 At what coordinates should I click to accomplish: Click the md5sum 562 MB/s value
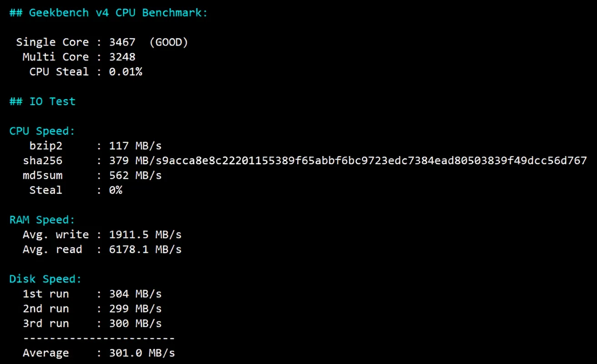tap(135, 176)
